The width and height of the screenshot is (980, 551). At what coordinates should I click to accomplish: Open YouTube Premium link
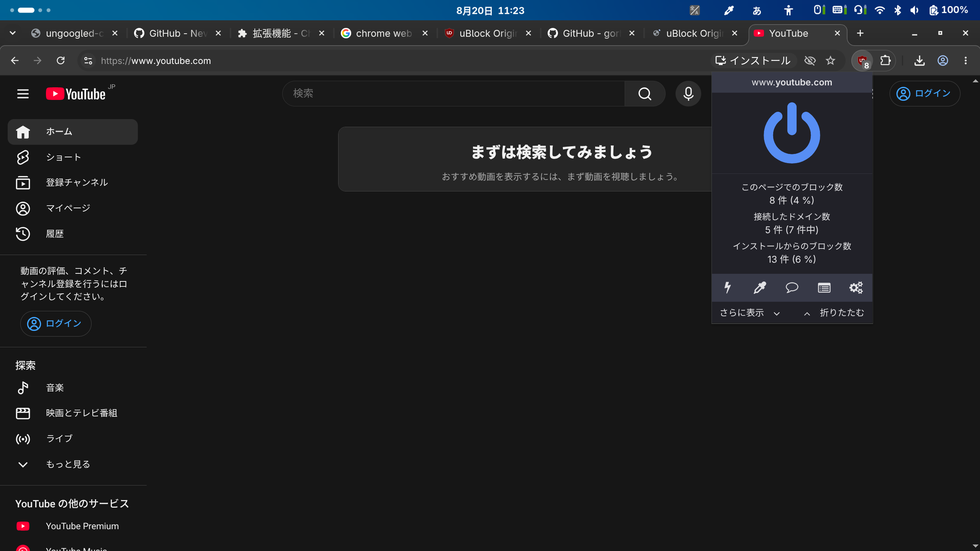point(73,526)
